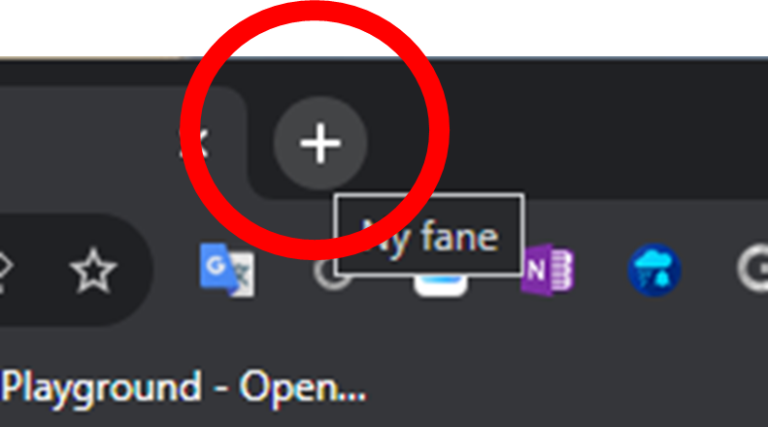Open the blue weather cloud extension

point(654,270)
